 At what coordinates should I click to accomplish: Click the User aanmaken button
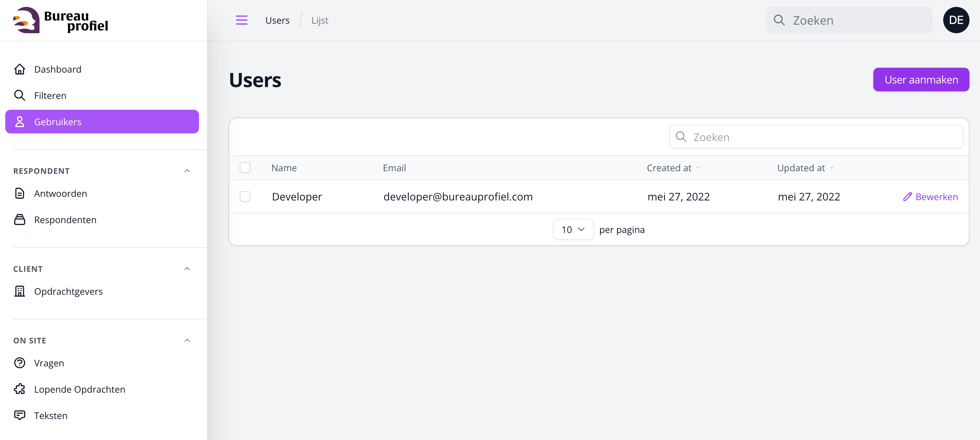point(921,80)
